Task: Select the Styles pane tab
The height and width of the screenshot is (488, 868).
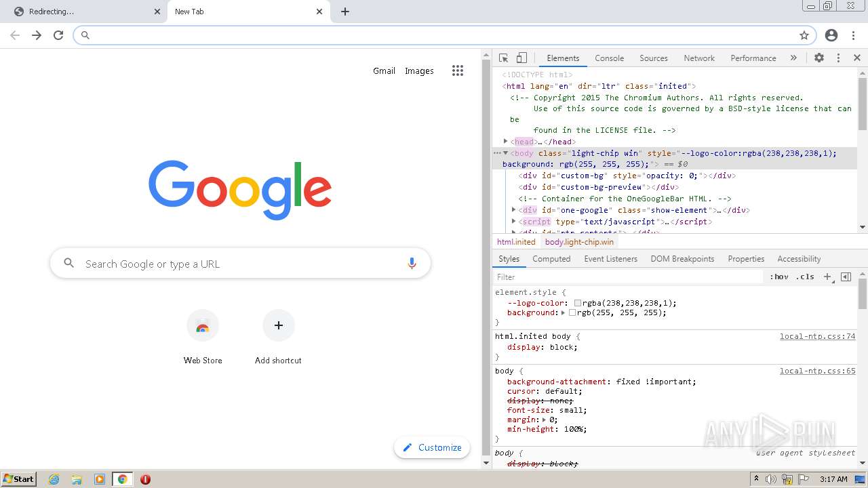Action: pyautogui.click(x=509, y=259)
